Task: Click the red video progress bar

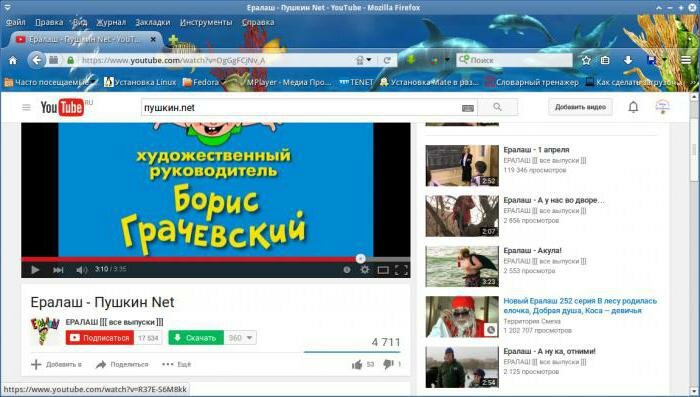Action: click(x=191, y=259)
